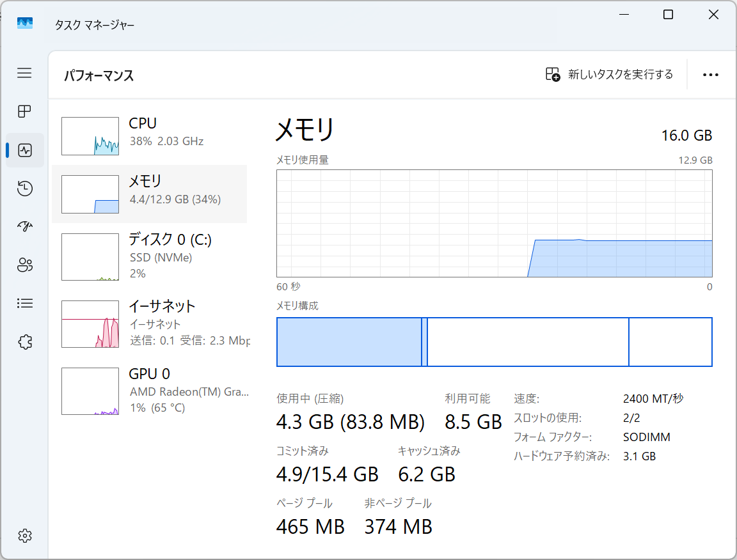
Task: Open the Services puzzle-piece icon
Action: 24,342
